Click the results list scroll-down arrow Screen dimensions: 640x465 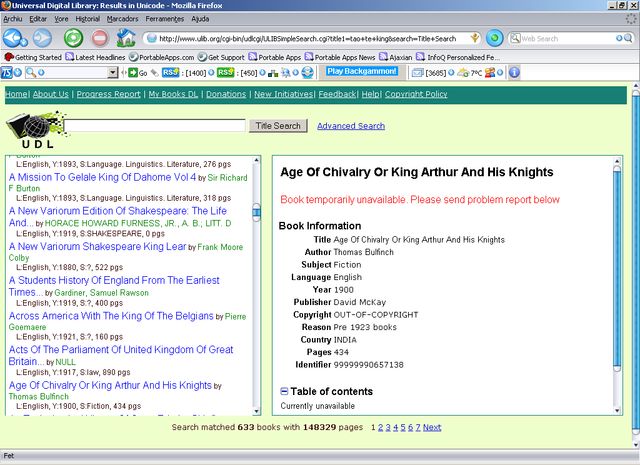point(256,411)
